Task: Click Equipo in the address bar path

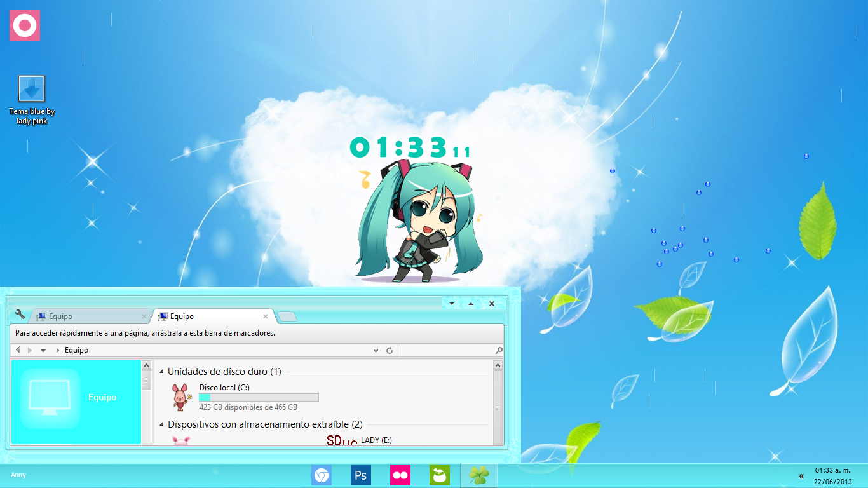Action: [76, 350]
